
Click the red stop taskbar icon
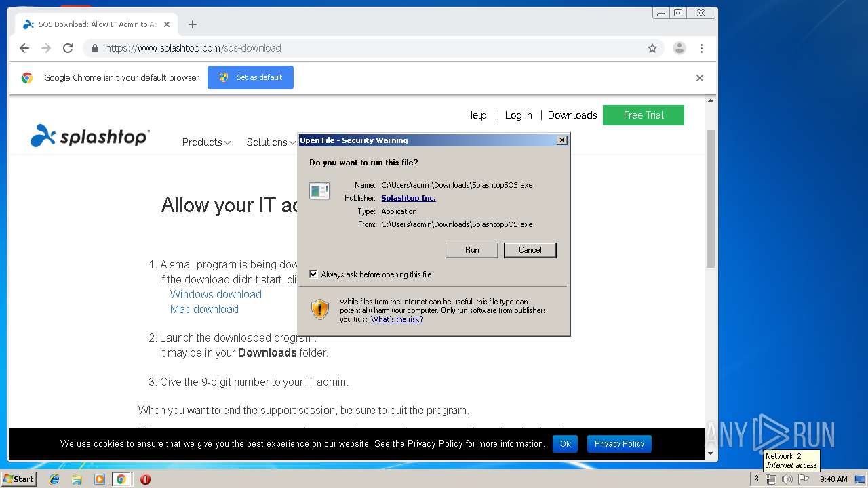click(145, 479)
